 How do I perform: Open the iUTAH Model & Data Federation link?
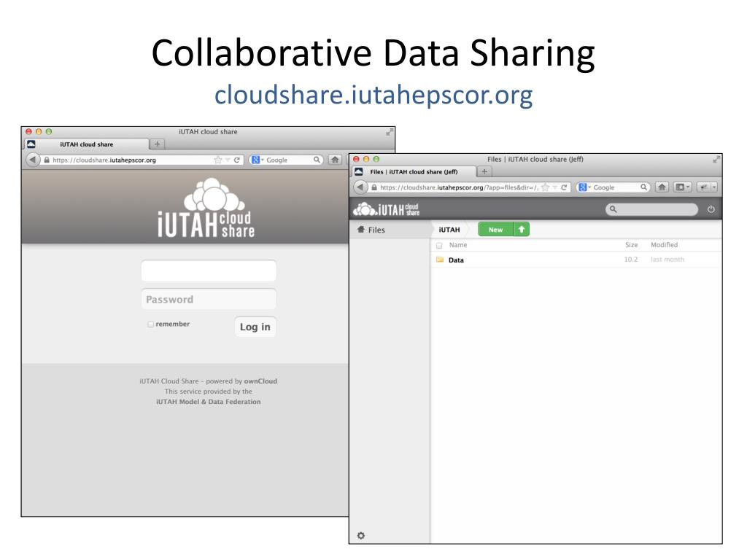208,402
